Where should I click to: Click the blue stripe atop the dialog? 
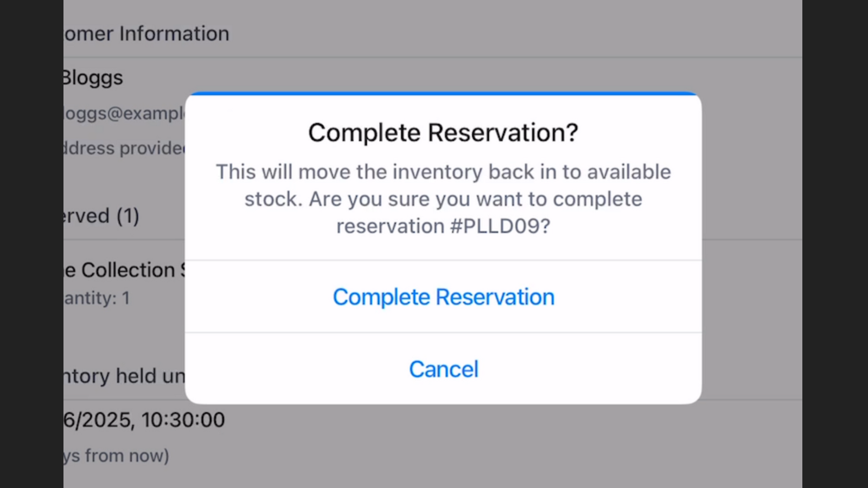tap(443, 94)
